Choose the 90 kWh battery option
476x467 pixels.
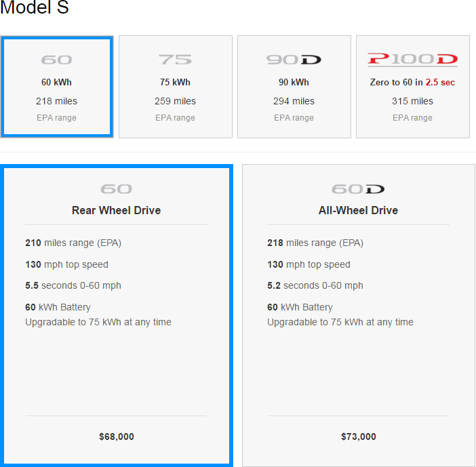(294, 83)
